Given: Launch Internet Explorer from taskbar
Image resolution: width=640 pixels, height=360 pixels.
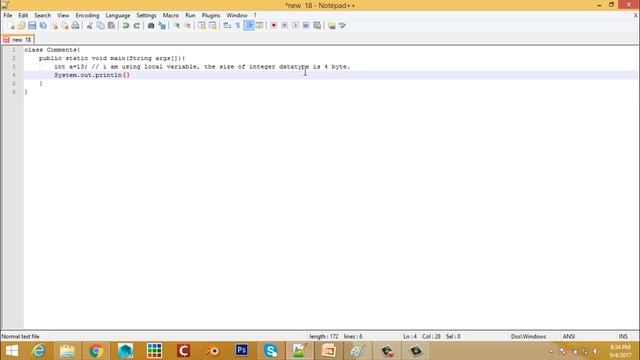Looking at the screenshot, I should pos(38,351).
